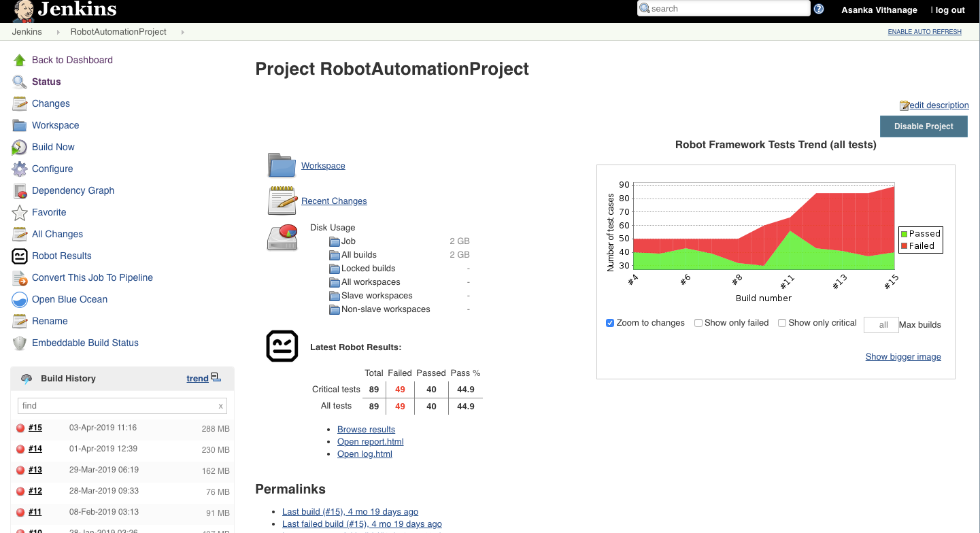Click the log out link
The width and height of the screenshot is (980, 533).
[950, 10]
